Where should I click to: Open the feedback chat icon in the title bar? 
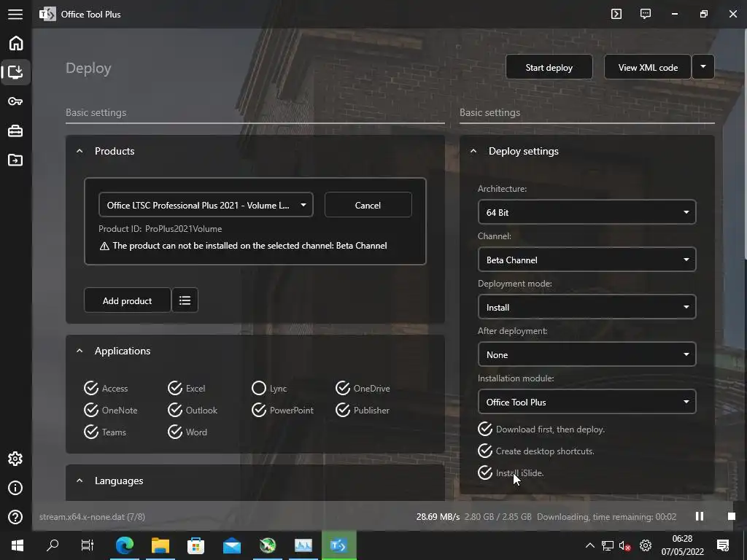pyautogui.click(x=646, y=14)
